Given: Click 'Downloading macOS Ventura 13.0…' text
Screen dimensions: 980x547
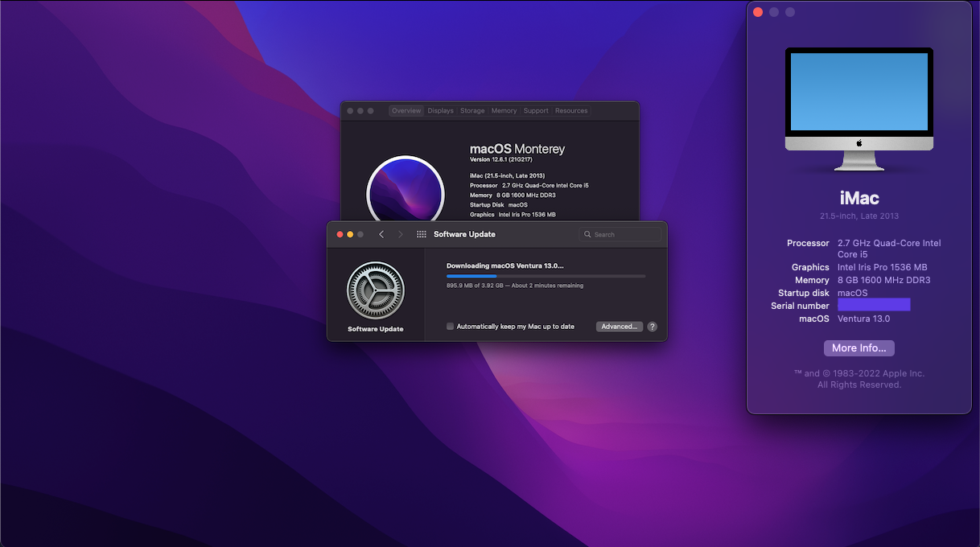Looking at the screenshot, I should click(505, 265).
